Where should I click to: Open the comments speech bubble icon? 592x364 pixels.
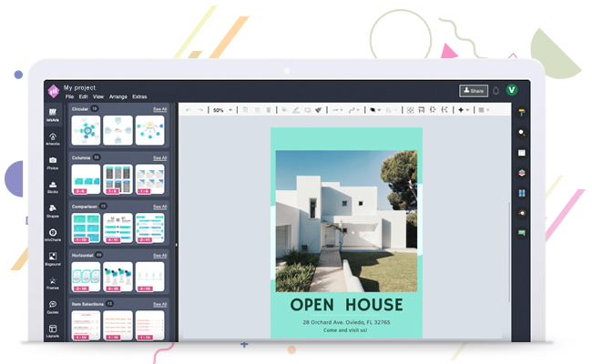coord(522,233)
